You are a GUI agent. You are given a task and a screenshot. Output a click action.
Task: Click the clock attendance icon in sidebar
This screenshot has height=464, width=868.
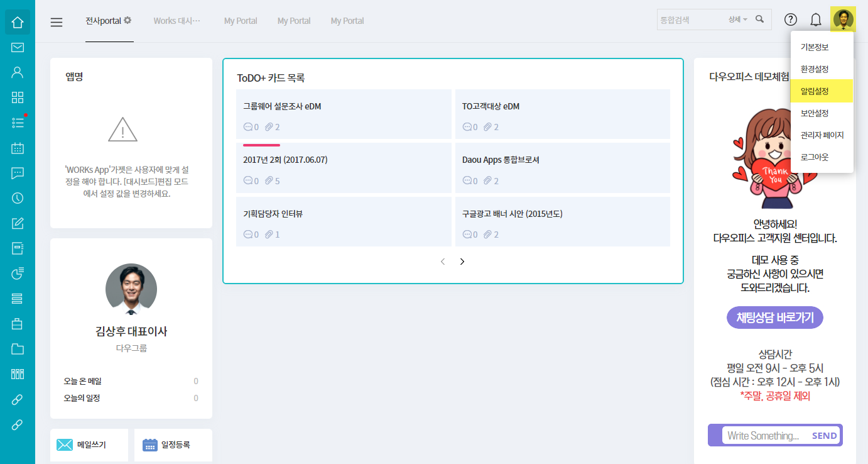(x=18, y=198)
